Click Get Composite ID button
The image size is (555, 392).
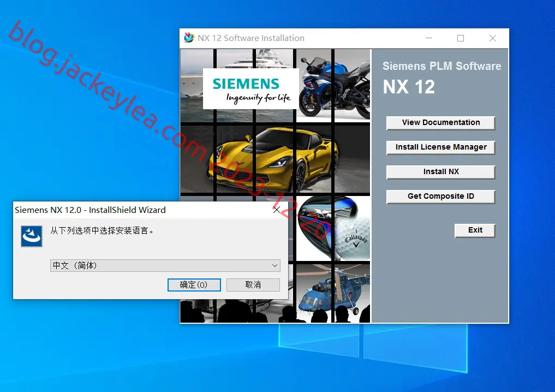[x=441, y=197]
